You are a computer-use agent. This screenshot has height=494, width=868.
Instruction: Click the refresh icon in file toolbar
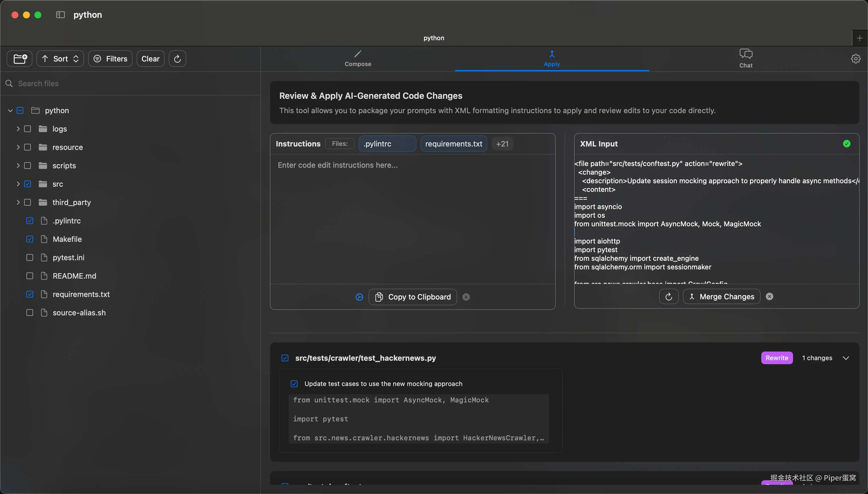[x=177, y=59]
